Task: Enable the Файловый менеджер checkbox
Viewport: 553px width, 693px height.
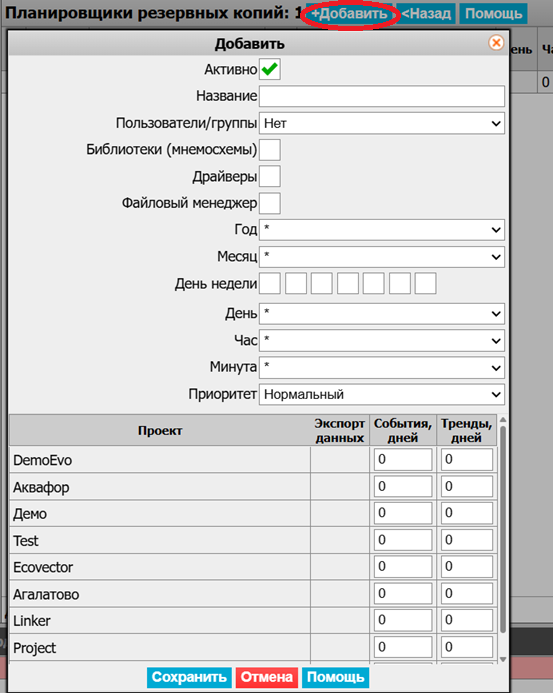Action: click(x=270, y=203)
